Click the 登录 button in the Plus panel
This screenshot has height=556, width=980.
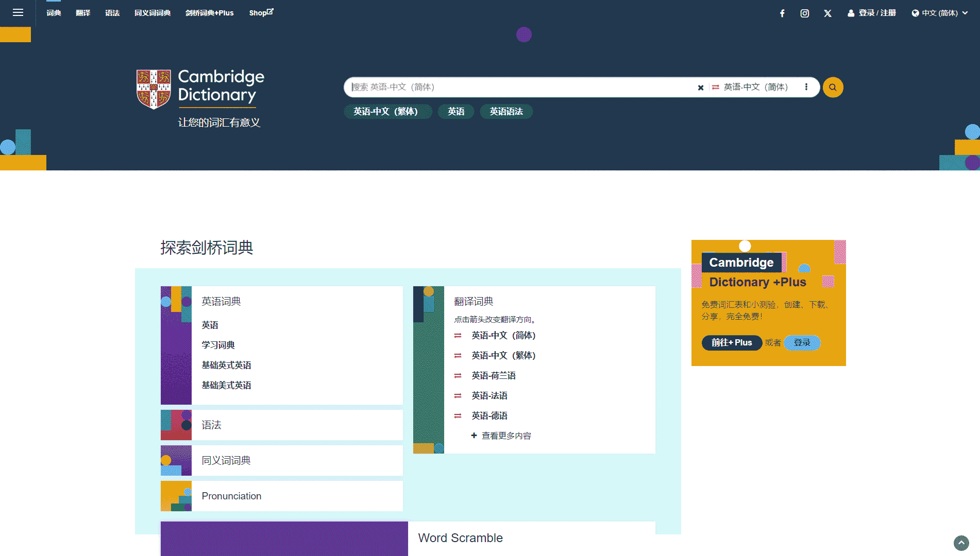tap(802, 343)
